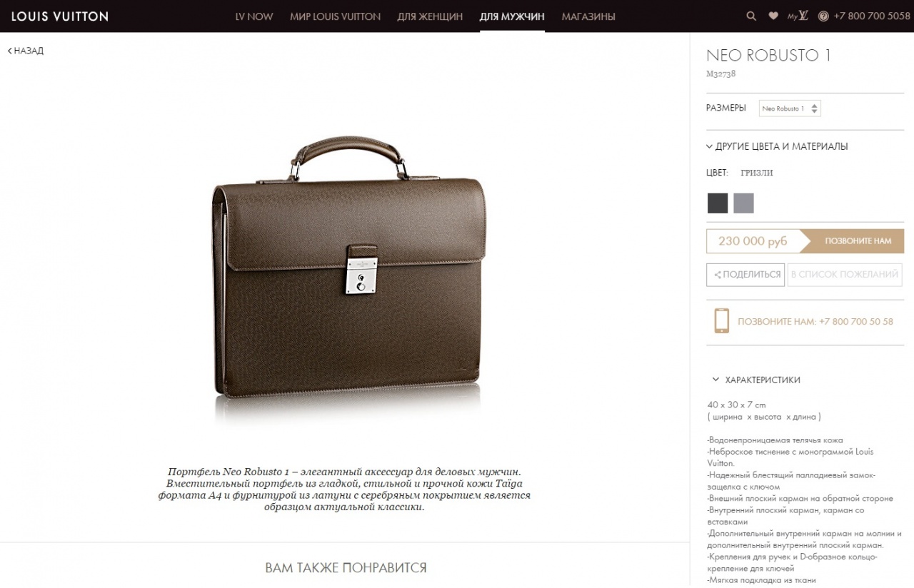Image resolution: width=914 pixels, height=588 pixels.
Task: Click the search magnifier icon
Action: [x=751, y=16]
